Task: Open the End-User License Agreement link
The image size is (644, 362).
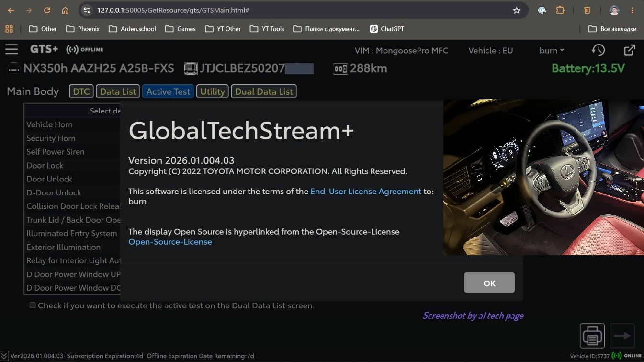Action: [x=366, y=191]
